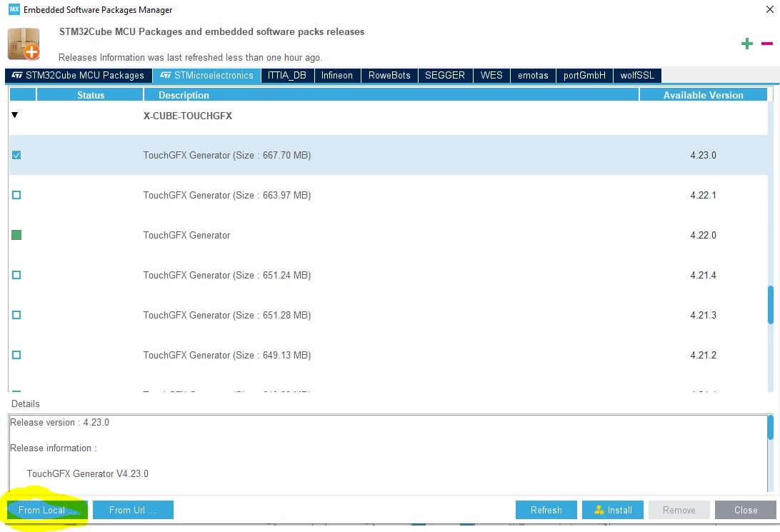Select TouchGFX Generator (Size : 651.28 MB) row
Image resolution: width=780 pixels, height=532 pixels.
pos(389,315)
